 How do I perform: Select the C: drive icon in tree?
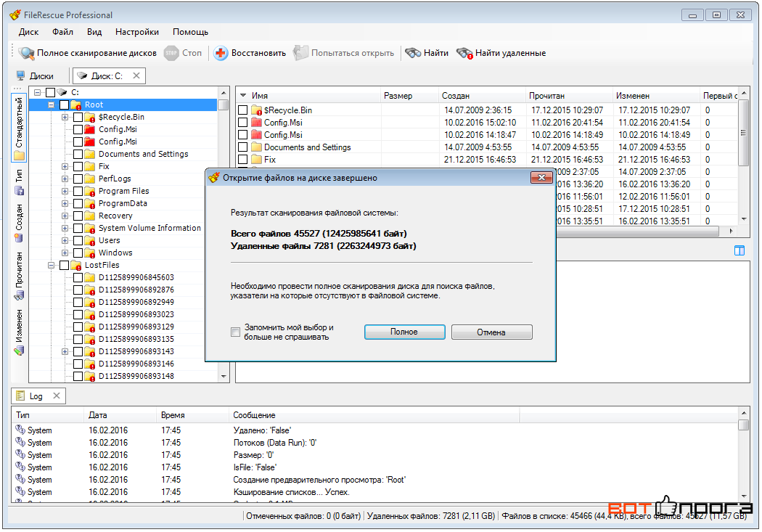coord(62,92)
